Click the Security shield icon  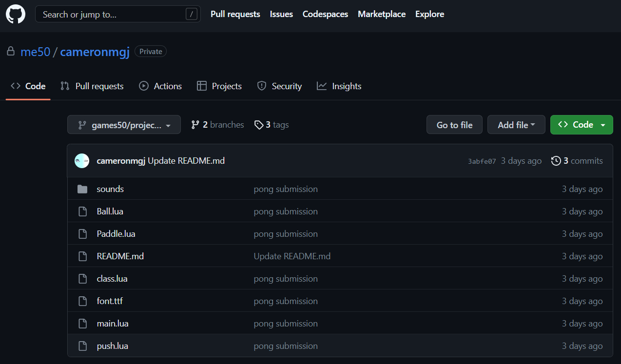(262, 86)
